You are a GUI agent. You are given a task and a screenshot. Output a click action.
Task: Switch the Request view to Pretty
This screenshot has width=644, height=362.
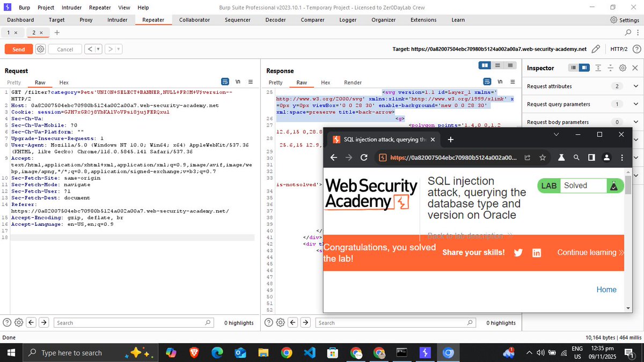14,83
